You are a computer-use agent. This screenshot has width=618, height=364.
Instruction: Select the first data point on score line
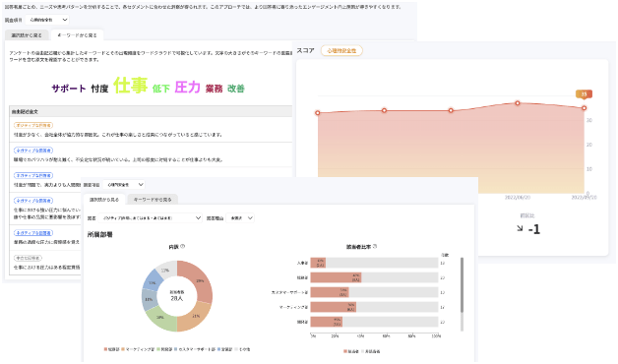318,113
